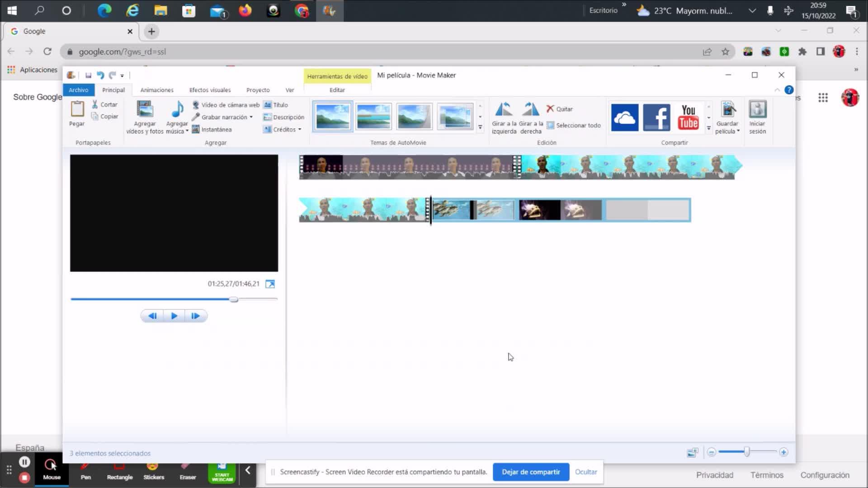Expand the Créditos dropdown
Screen dimensions: 868x488
299,130
